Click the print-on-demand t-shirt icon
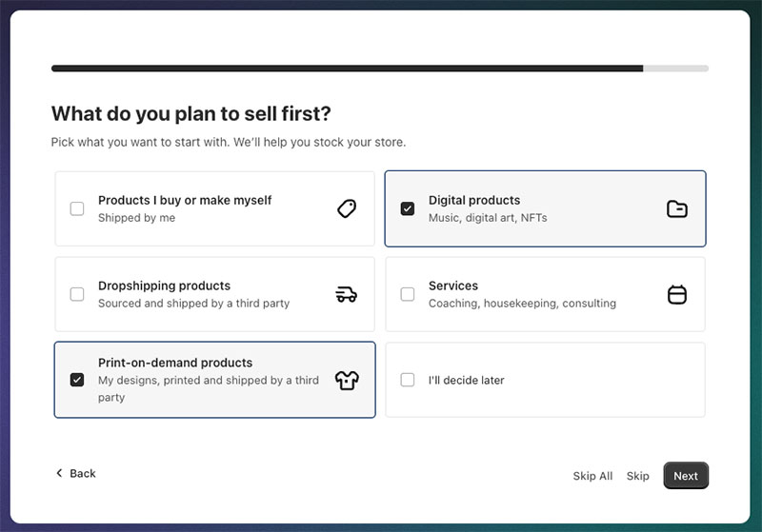This screenshot has width=762, height=532. tap(347, 380)
